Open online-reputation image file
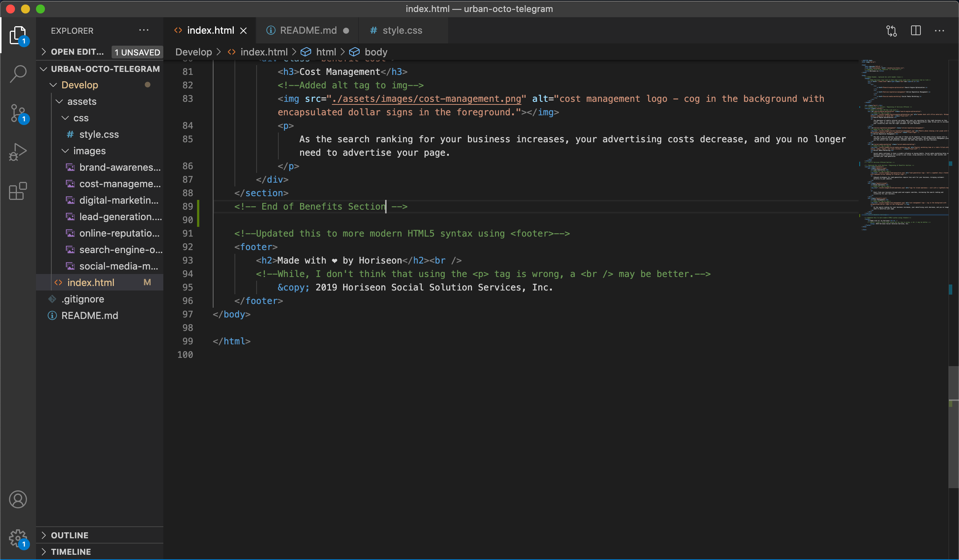This screenshot has width=959, height=560. pyautogui.click(x=100, y=234)
